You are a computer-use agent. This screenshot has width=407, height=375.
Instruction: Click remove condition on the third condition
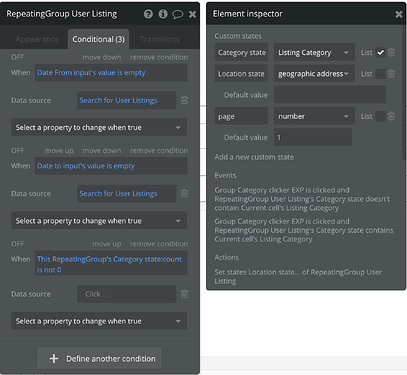[x=159, y=244]
